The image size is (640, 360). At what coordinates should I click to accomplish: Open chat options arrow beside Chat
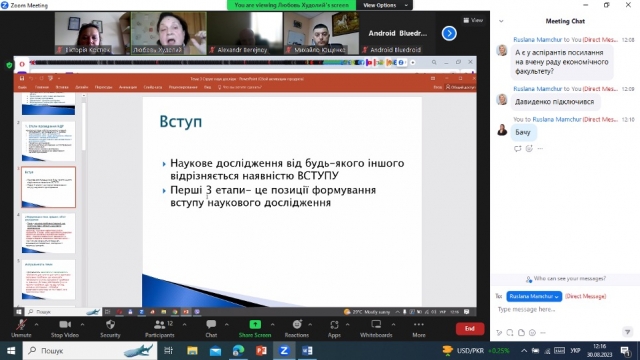pos(227,325)
